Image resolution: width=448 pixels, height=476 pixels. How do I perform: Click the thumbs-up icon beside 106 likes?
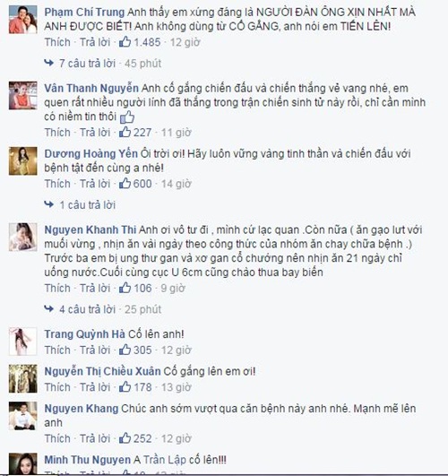125,288
